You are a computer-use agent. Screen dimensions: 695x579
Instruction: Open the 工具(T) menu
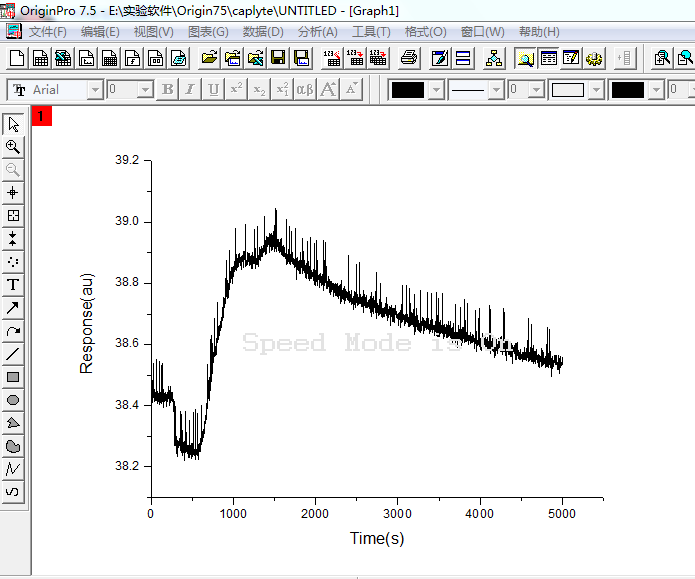pyautogui.click(x=371, y=32)
